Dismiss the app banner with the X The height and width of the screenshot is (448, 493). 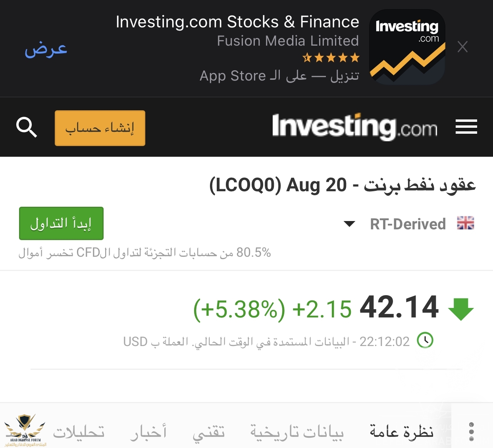[x=462, y=47]
